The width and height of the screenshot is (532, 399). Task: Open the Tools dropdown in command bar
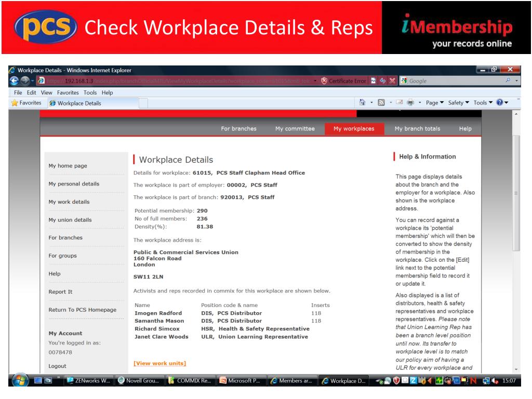click(483, 102)
